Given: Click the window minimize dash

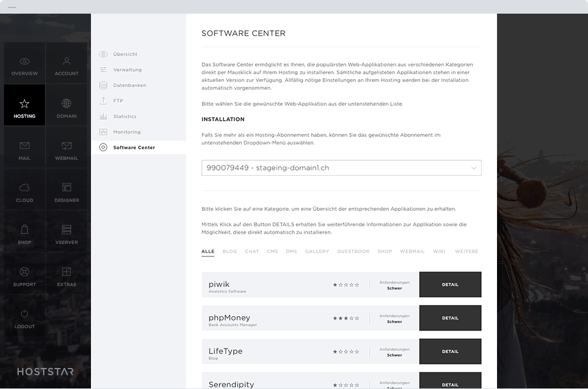Looking at the screenshot, I should 12,7.
